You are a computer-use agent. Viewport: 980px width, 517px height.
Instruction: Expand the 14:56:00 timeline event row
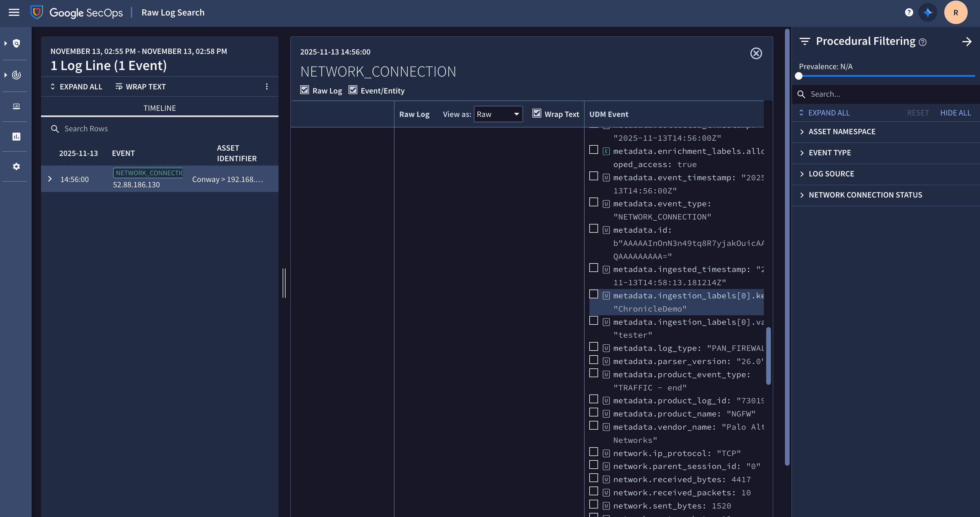pyautogui.click(x=50, y=179)
